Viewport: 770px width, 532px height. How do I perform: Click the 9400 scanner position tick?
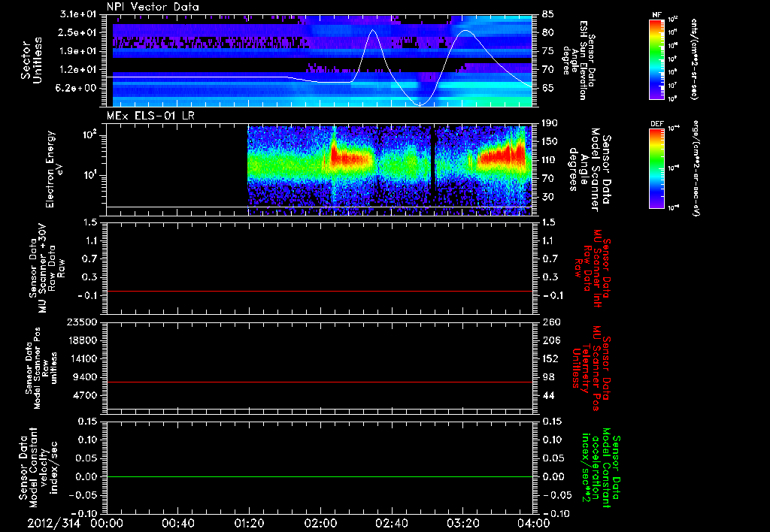85,377
